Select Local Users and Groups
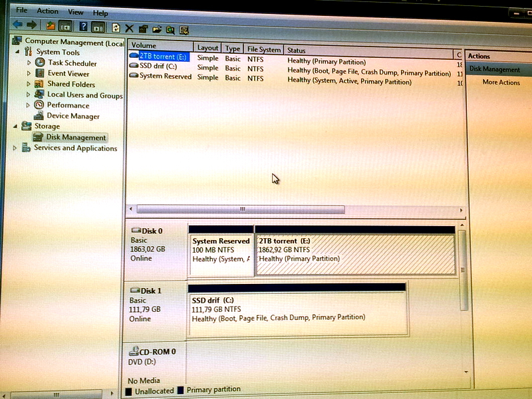 [x=84, y=95]
